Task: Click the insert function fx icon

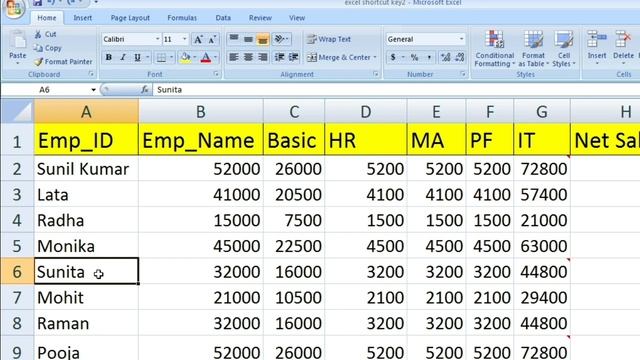Action: click(x=144, y=89)
